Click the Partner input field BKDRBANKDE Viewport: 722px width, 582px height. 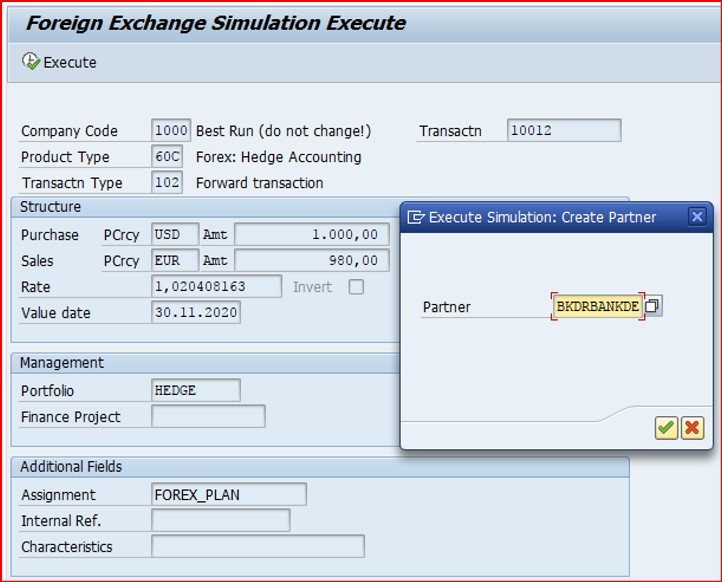point(598,306)
